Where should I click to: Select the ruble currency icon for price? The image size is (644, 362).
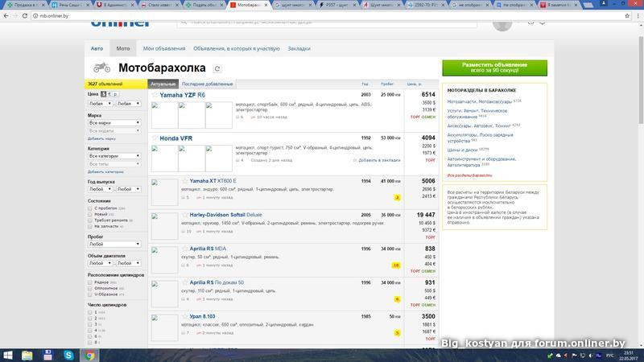click(x=115, y=94)
